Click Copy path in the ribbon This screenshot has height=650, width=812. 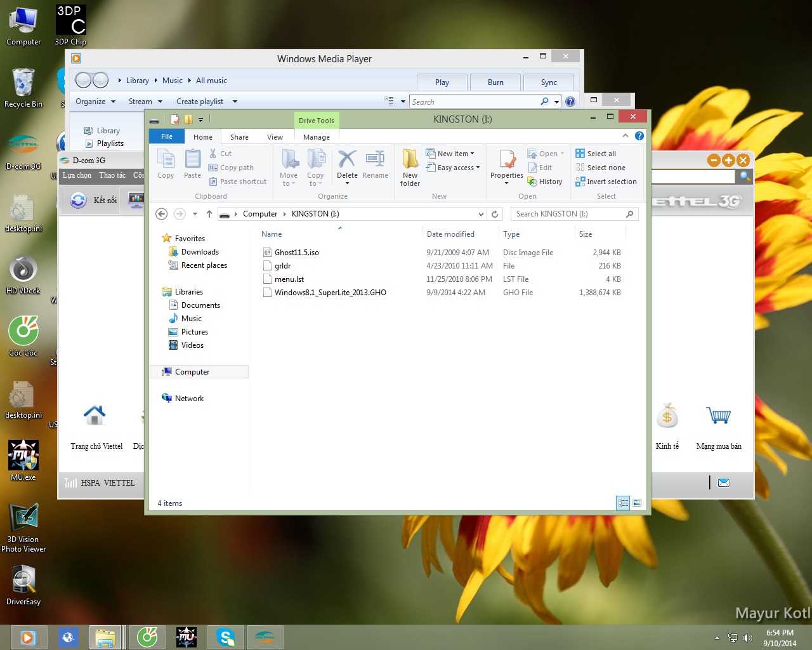click(x=232, y=168)
